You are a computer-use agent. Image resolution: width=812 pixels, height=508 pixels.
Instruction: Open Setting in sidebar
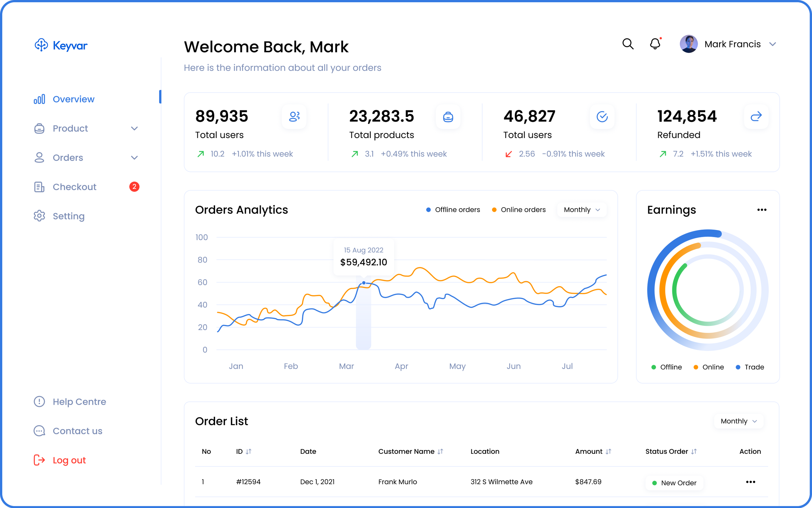click(x=68, y=216)
